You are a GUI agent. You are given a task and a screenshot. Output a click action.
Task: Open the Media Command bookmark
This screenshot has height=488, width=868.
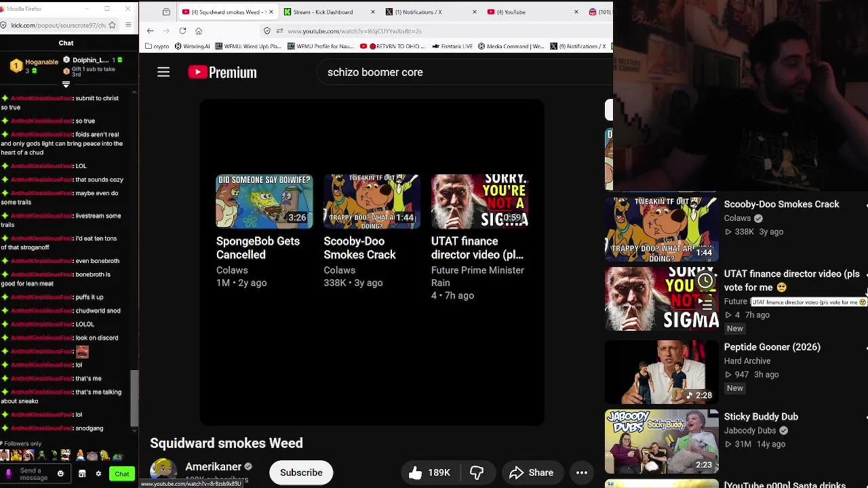point(511,46)
